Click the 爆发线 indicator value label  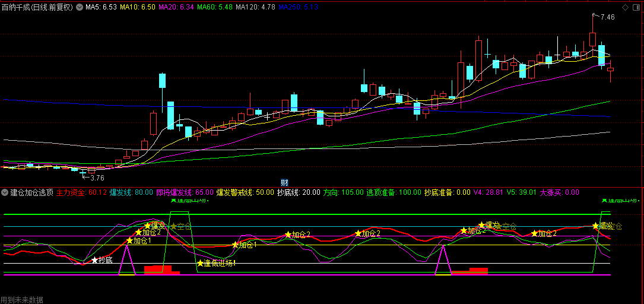(x=131, y=192)
